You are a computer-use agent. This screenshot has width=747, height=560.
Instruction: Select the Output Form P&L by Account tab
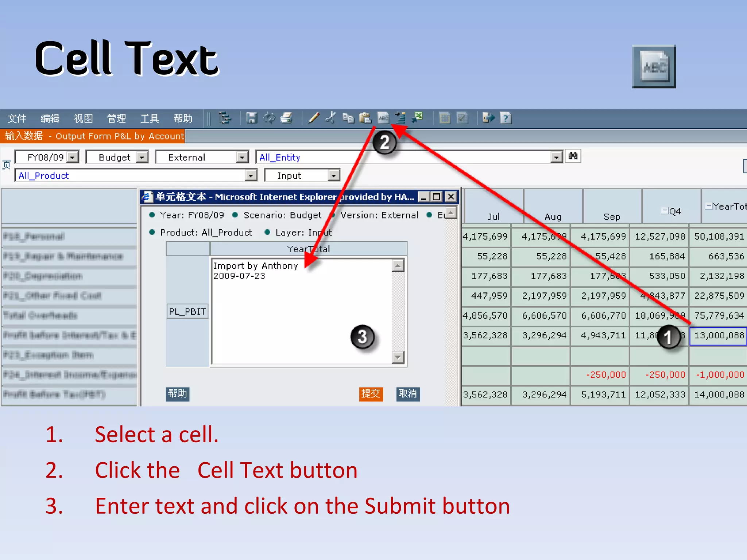(x=93, y=136)
